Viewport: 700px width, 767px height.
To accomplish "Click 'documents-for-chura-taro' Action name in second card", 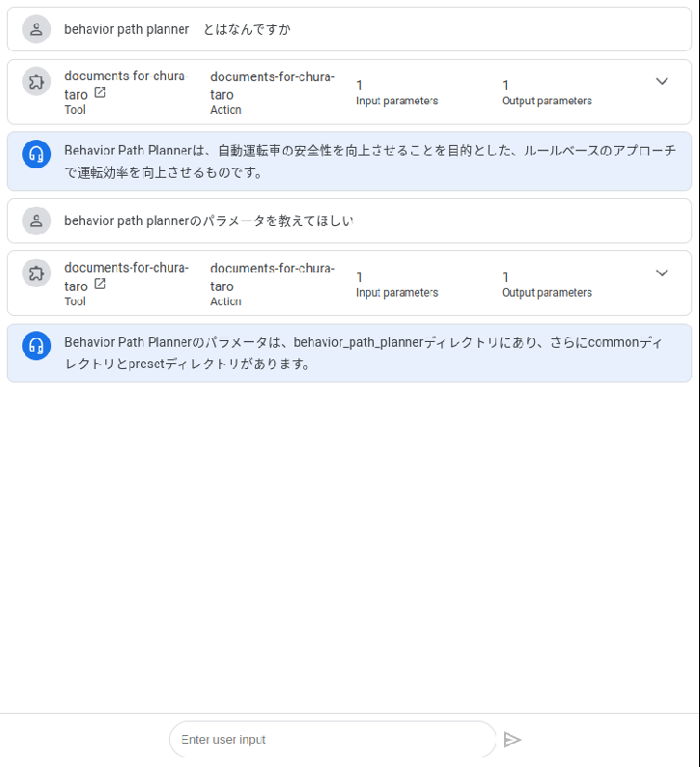I will (272, 277).
